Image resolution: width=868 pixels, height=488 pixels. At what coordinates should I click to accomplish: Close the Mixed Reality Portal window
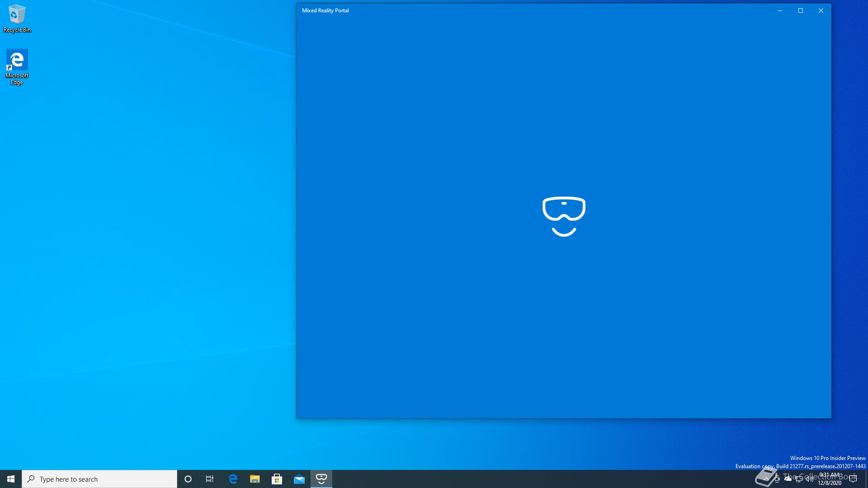click(821, 10)
